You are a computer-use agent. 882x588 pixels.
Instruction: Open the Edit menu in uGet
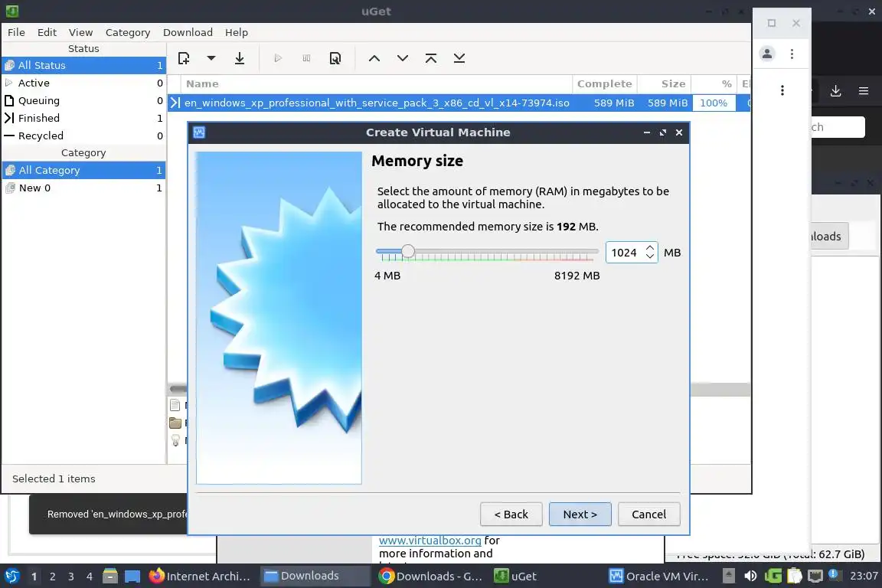(x=47, y=32)
